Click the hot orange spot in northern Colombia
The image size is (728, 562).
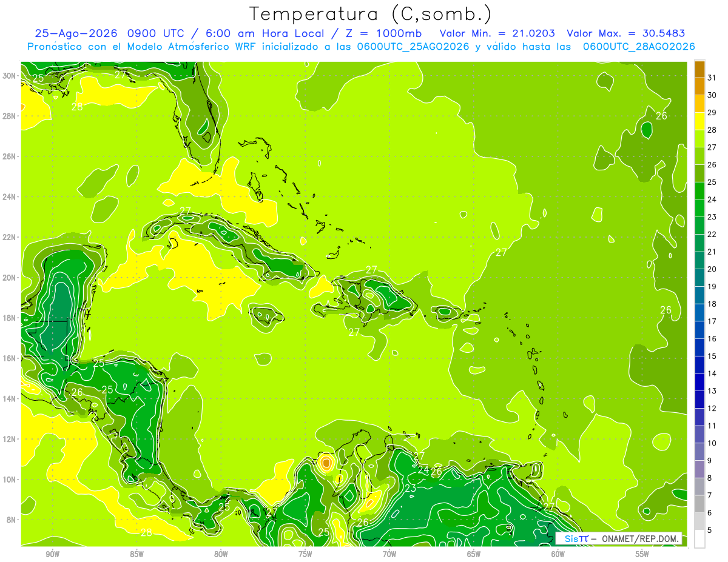pyautogui.click(x=326, y=463)
